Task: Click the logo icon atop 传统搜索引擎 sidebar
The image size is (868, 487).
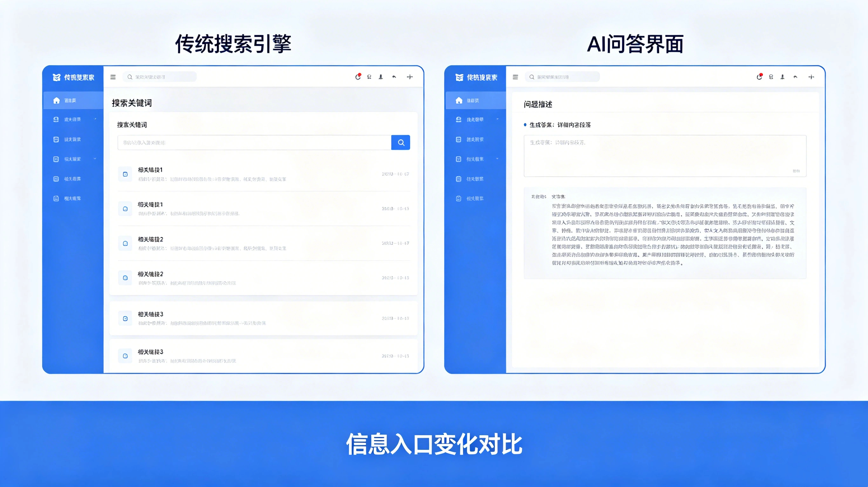Action: coord(57,77)
